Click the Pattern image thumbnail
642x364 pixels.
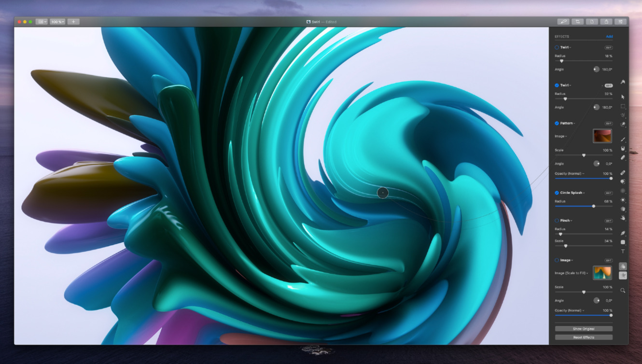click(x=602, y=136)
